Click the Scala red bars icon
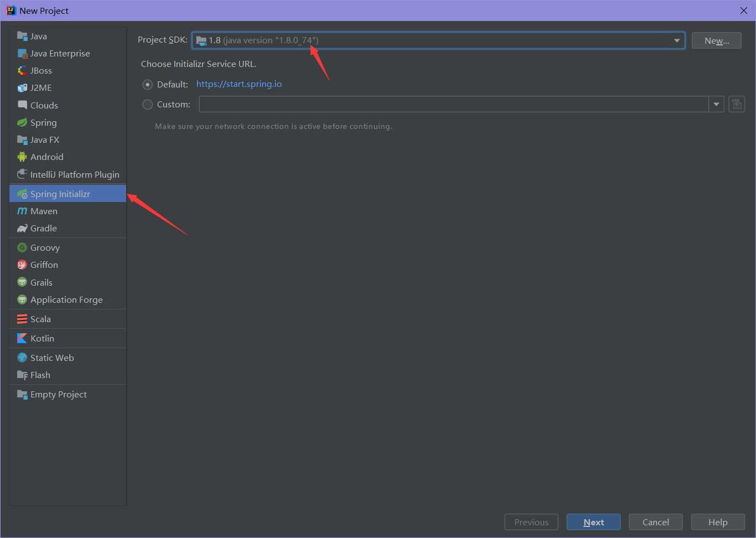756x538 pixels. (22, 319)
